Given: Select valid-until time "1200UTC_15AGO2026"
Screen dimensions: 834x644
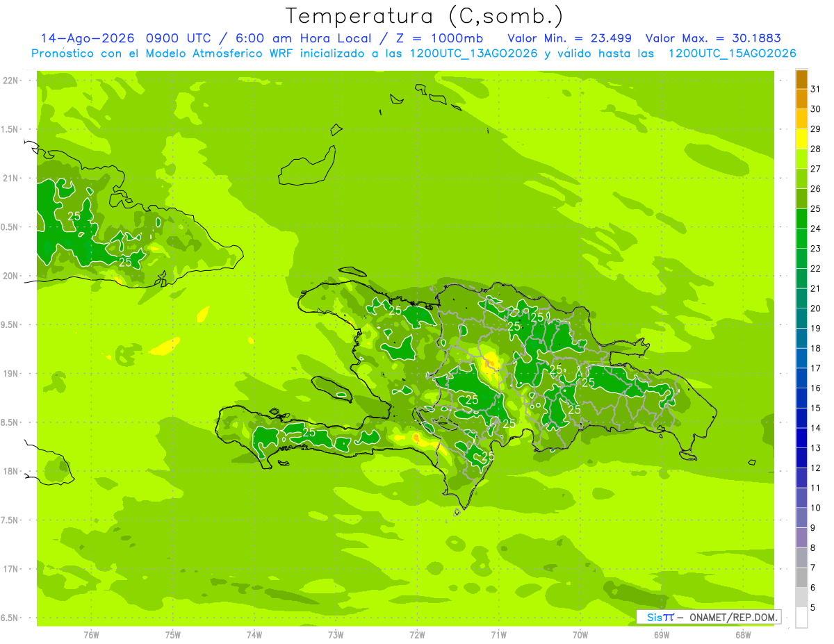Looking at the screenshot, I should 732,53.
